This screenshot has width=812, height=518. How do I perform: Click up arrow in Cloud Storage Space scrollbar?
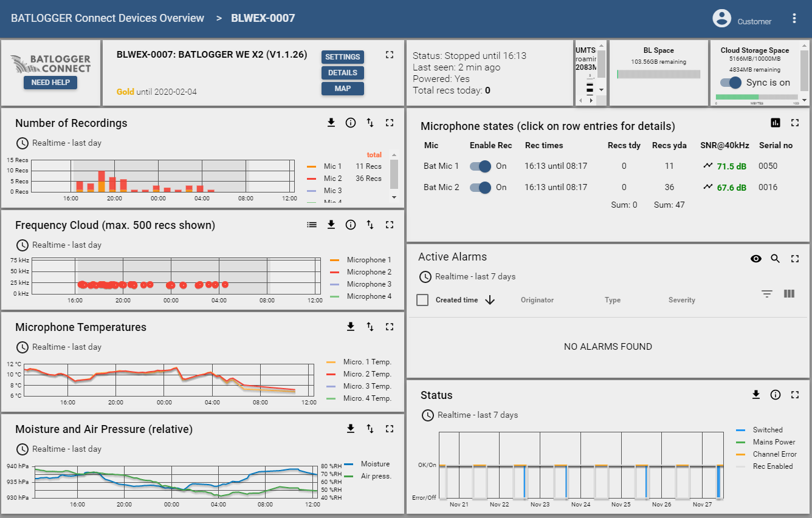805,46
